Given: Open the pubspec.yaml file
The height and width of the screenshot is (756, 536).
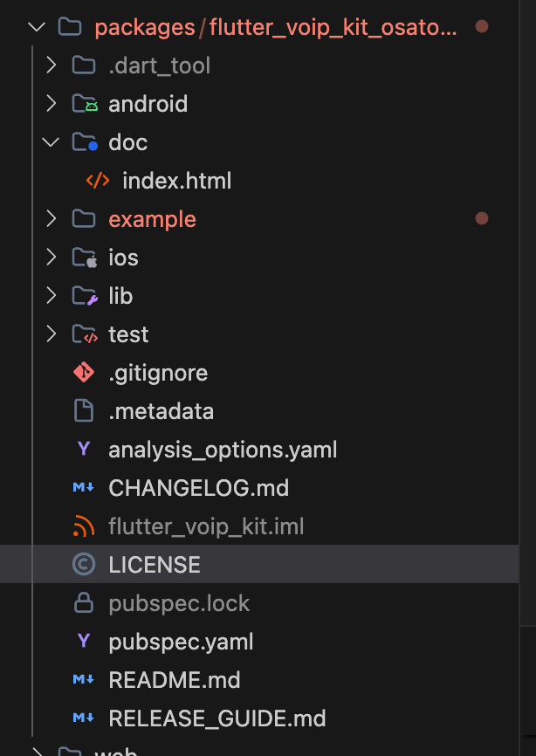Looking at the screenshot, I should (181, 642).
